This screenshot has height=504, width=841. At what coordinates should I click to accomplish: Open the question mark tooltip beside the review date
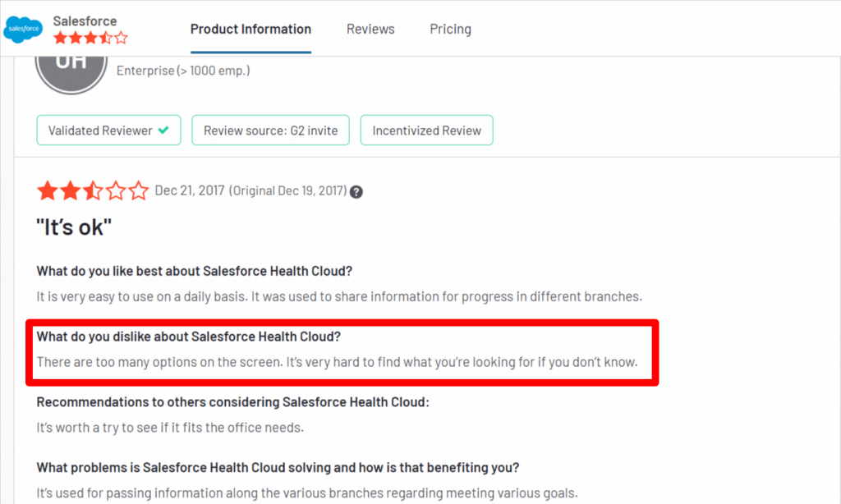[x=356, y=190]
